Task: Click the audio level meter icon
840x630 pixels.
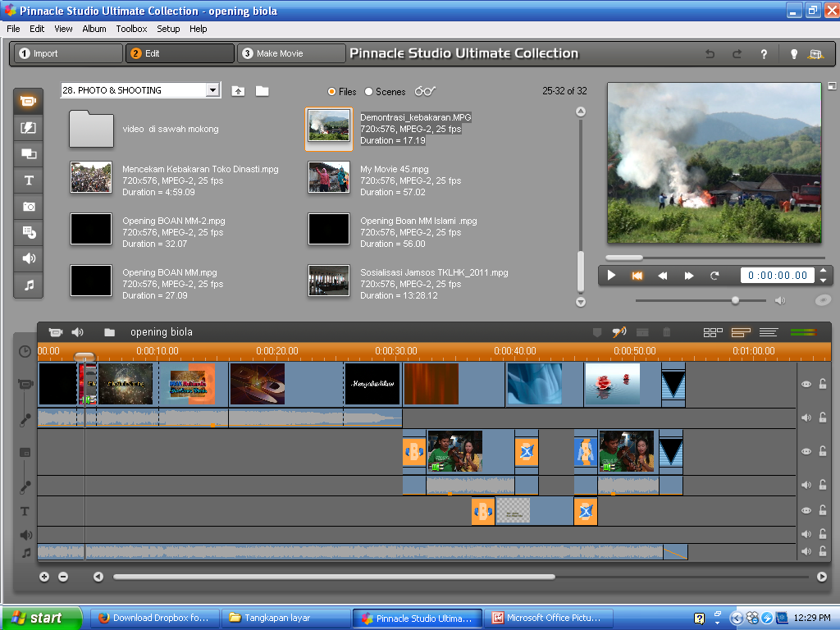Action: click(803, 333)
